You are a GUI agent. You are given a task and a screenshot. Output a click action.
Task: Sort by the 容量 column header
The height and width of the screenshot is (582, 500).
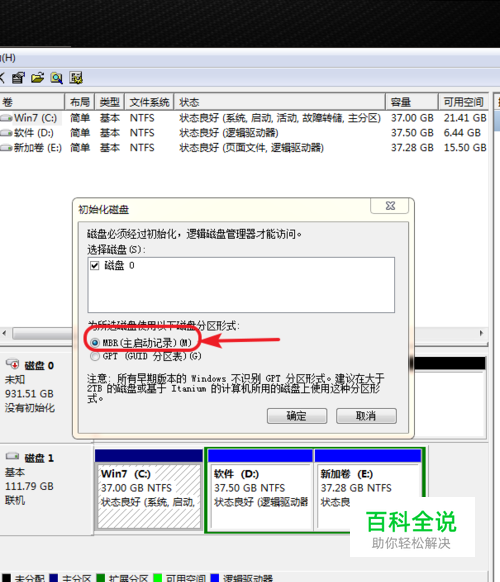click(412, 102)
